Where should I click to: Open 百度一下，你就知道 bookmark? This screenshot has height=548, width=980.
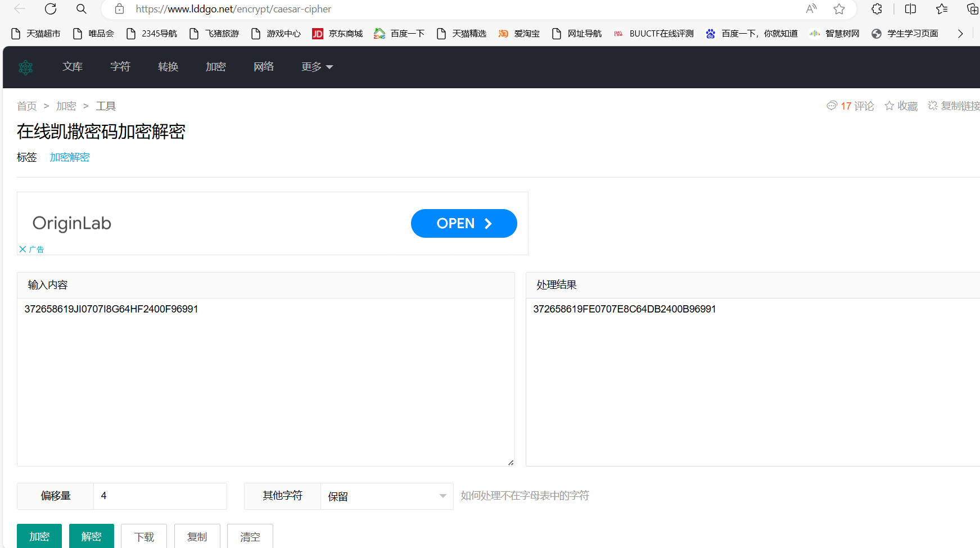752,34
